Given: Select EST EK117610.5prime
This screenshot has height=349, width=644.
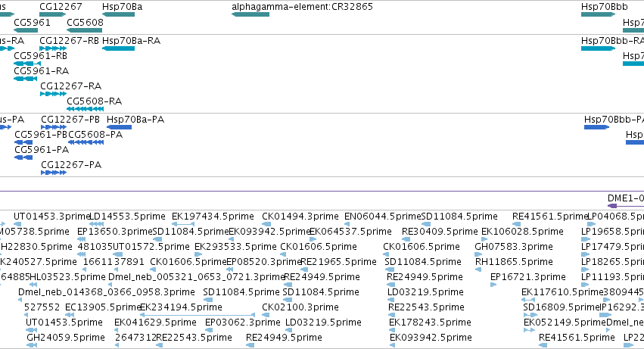Looking at the screenshot, I should pyautogui.click(x=562, y=292).
